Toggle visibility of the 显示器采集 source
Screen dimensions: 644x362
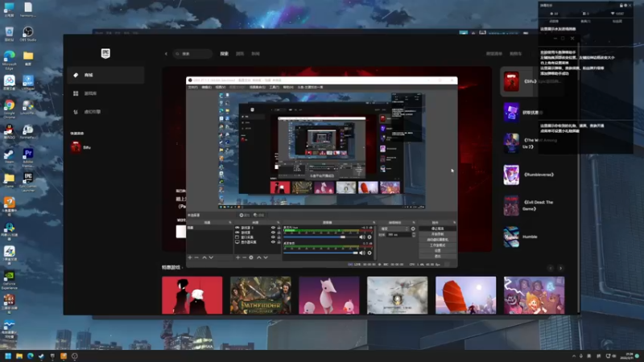[273, 242]
